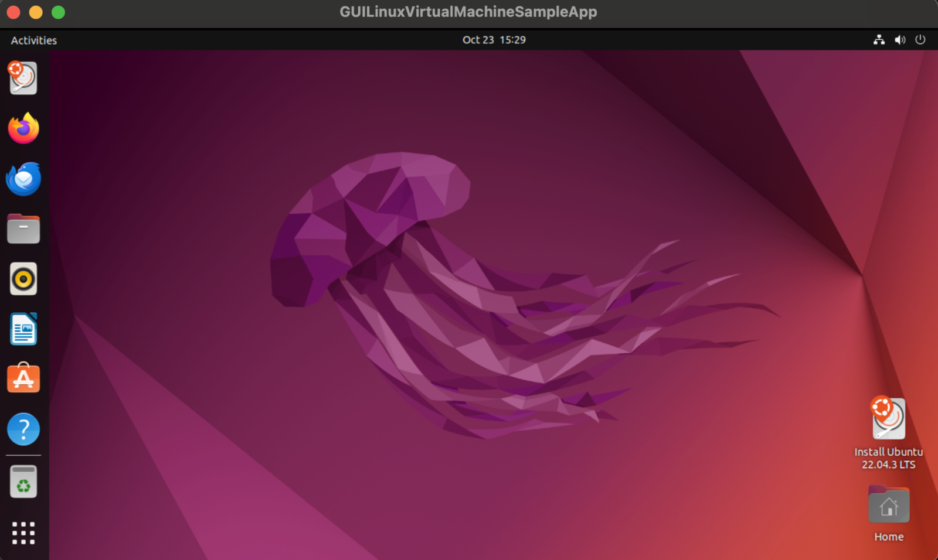Select Install Ubuntu 22.04.3 LTS desktop icon
This screenshot has width=938, height=560.
tap(889, 433)
